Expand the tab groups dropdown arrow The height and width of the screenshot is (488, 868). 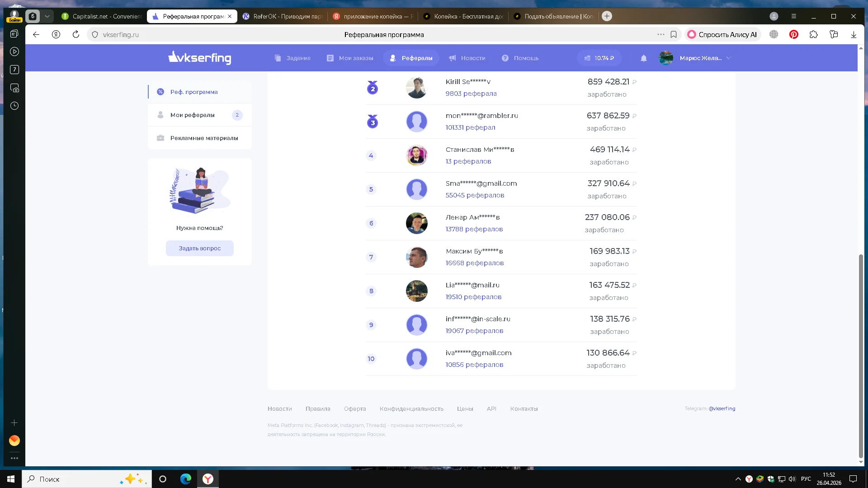click(47, 16)
